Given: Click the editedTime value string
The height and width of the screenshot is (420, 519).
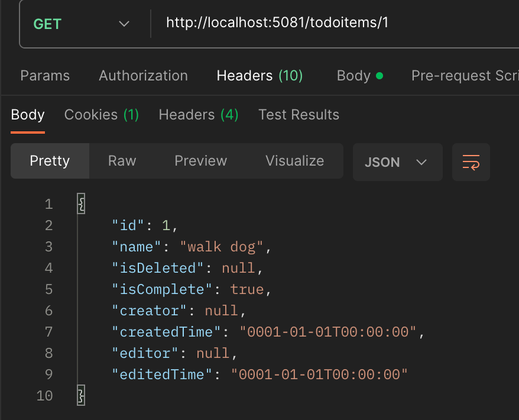Looking at the screenshot, I should pyautogui.click(x=319, y=374).
